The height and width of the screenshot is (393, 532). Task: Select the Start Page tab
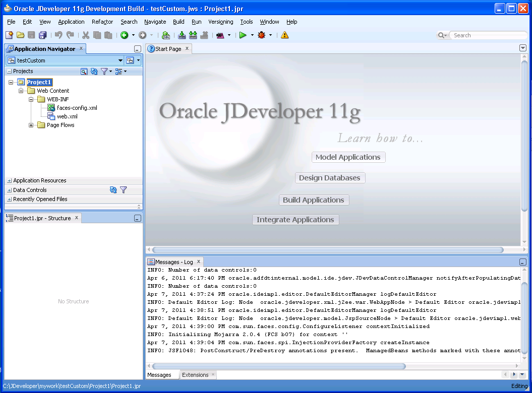pyautogui.click(x=168, y=49)
